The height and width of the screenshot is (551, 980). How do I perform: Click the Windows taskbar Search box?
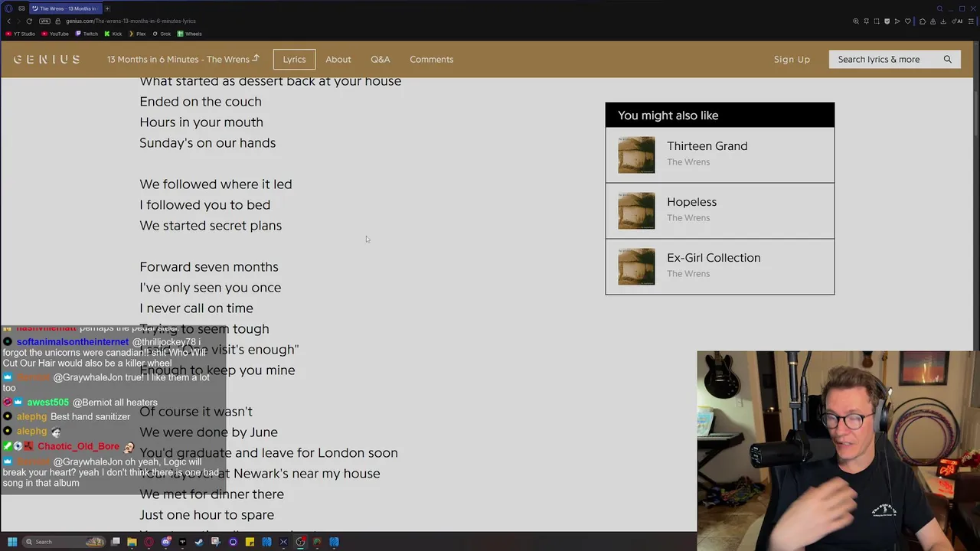(x=64, y=542)
